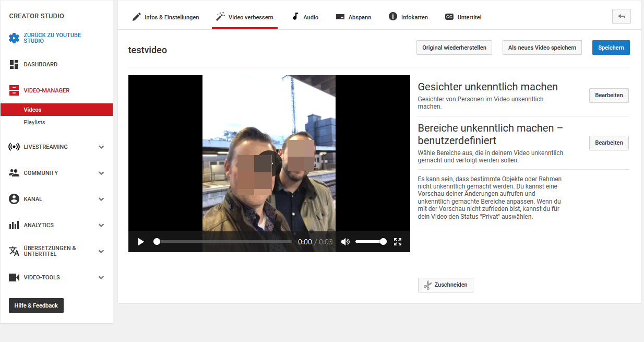Expand the Analytics section chevron
The image size is (644, 342).
101,225
